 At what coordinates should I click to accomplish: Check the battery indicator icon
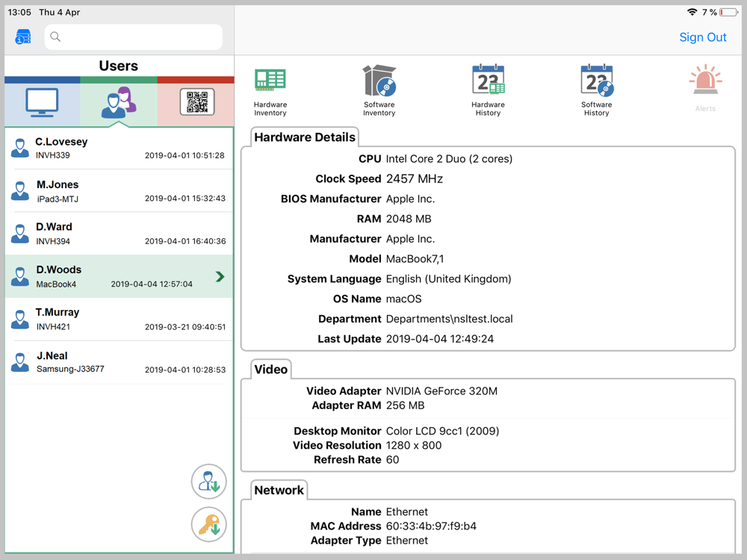(729, 12)
